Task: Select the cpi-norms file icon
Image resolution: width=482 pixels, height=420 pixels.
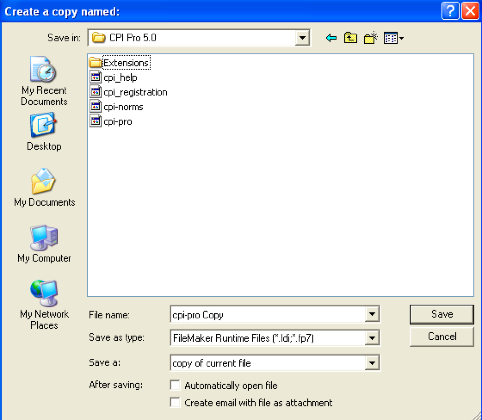Action: (x=95, y=107)
